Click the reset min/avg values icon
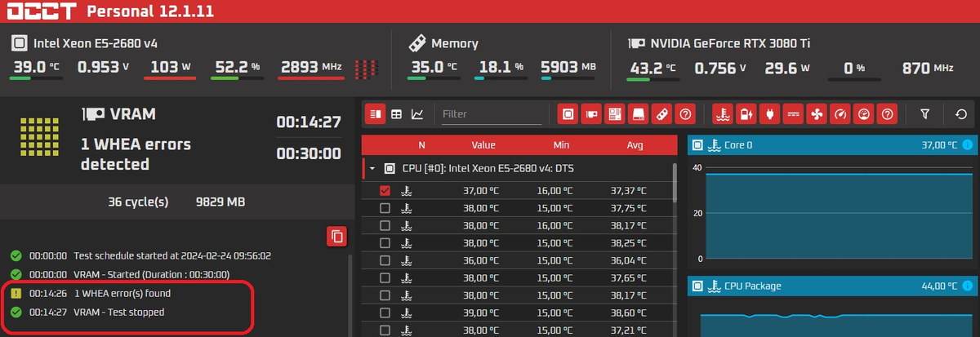The width and height of the screenshot is (980, 337). pyautogui.click(x=961, y=114)
